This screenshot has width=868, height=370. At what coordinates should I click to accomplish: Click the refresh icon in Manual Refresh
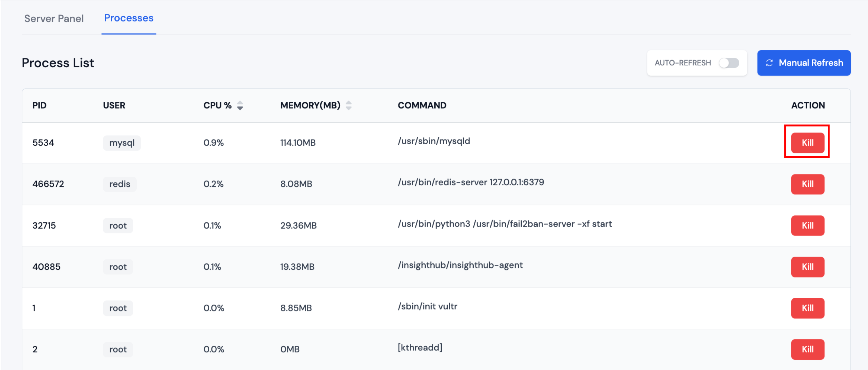click(769, 63)
